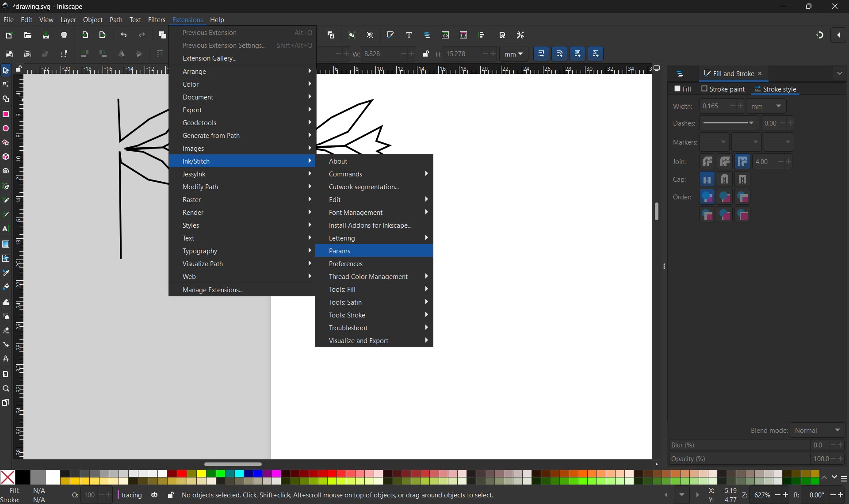Expand the Commands submenu
The height and width of the screenshot is (504, 849).
pos(374,174)
